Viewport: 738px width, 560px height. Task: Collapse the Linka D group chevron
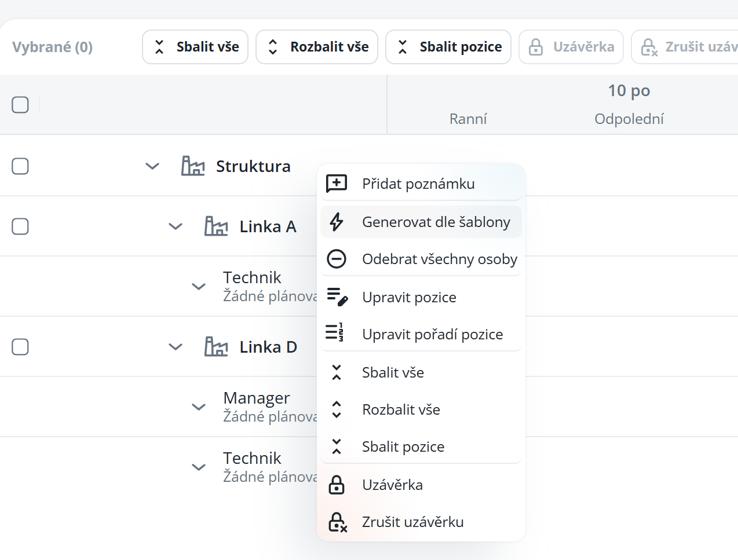click(x=176, y=347)
